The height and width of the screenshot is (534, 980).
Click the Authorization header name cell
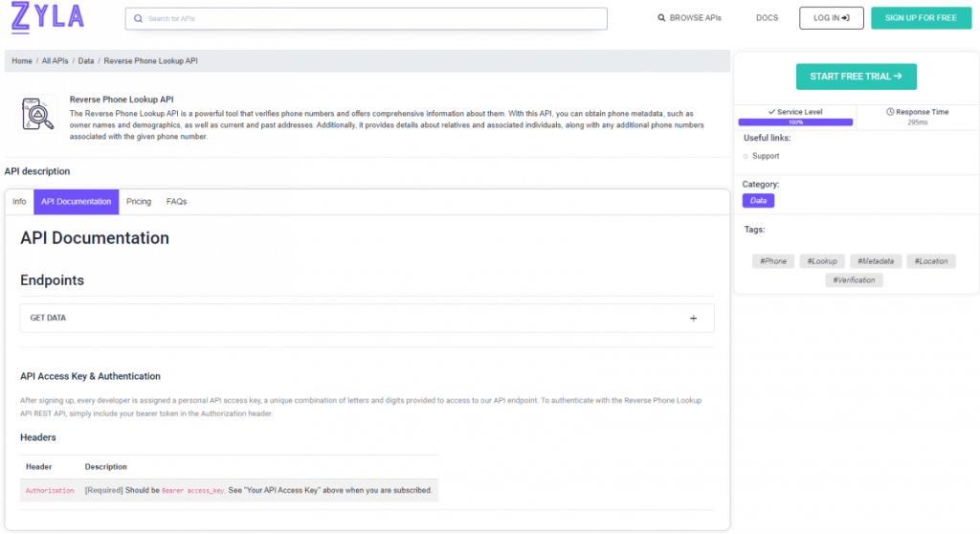(50, 491)
